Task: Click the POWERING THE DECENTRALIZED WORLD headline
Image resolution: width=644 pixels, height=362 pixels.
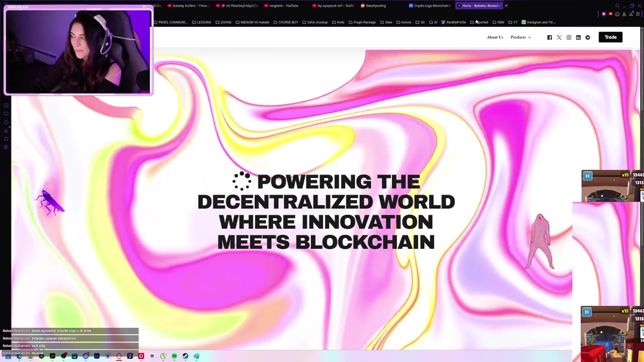Action: [326, 212]
